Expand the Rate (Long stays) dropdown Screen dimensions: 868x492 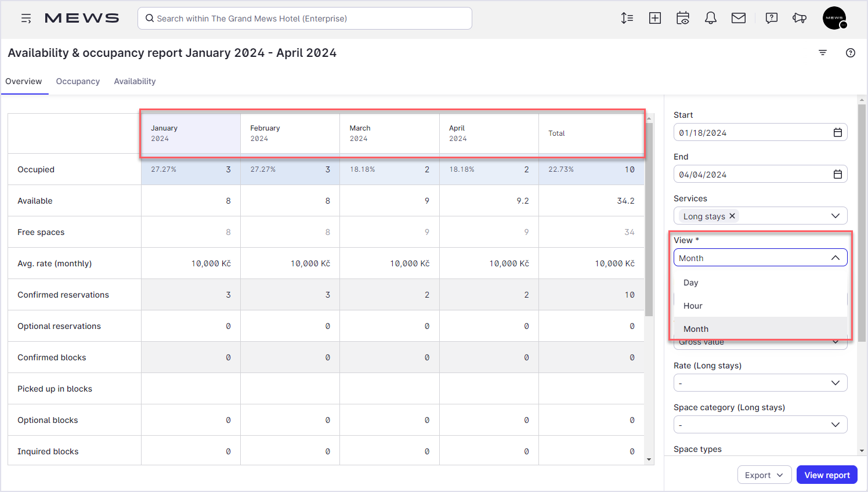(760, 383)
